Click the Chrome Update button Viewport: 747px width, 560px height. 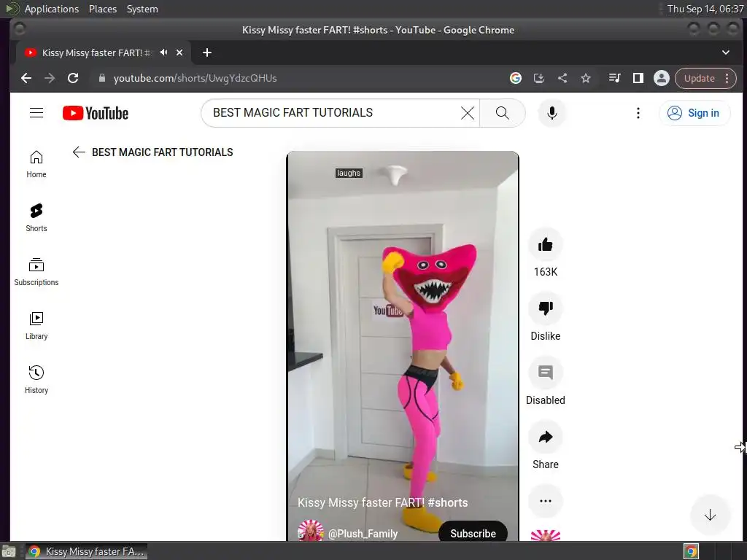coord(700,78)
